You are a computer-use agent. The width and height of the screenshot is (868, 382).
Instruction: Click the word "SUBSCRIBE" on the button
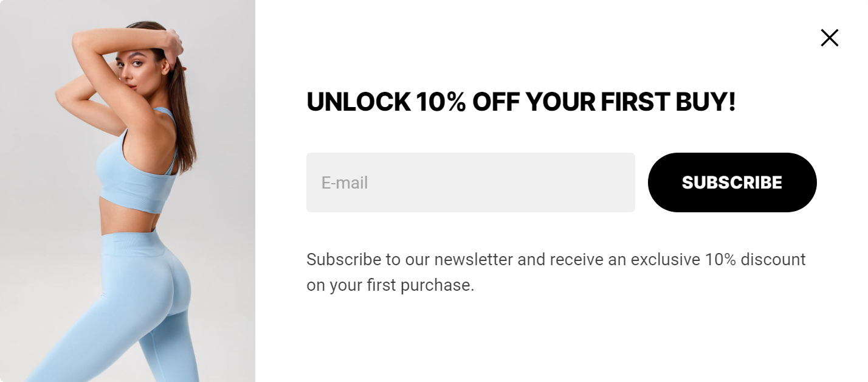pyautogui.click(x=732, y=182)
